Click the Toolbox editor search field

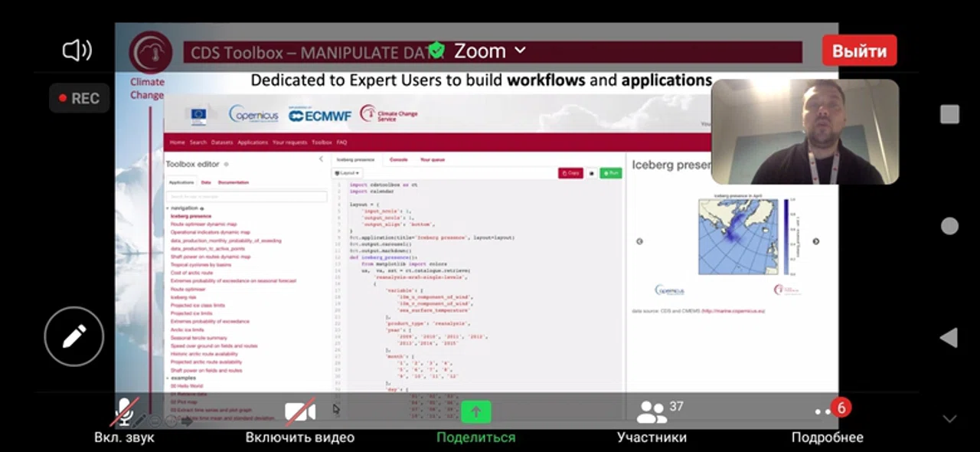click(x=247, y=197)
